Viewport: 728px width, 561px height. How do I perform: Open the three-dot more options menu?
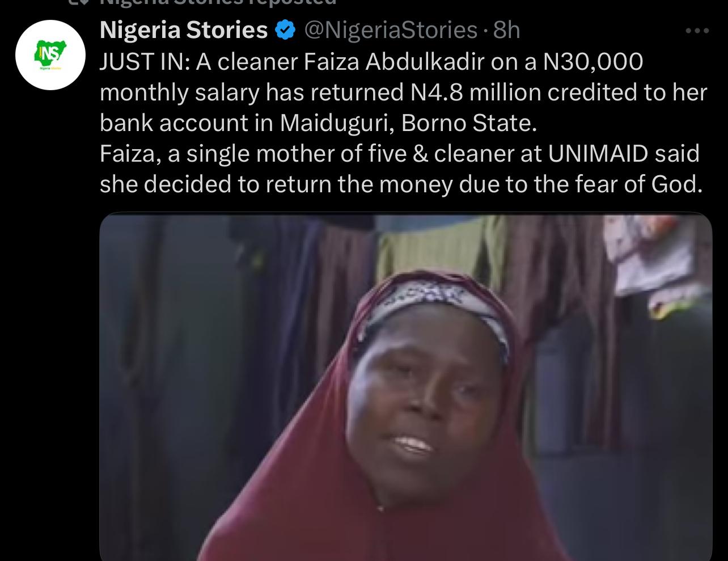[x=697, y=31]
